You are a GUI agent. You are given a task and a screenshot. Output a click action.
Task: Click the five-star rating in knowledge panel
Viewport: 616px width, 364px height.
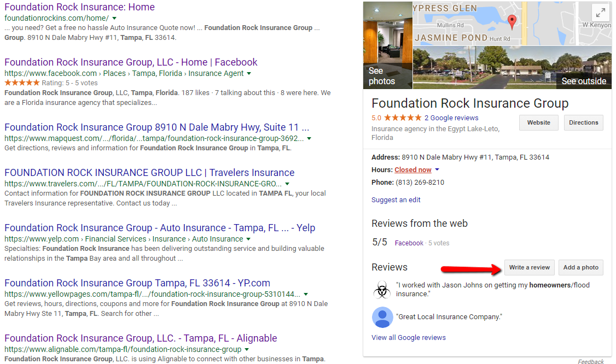[403, 118]
